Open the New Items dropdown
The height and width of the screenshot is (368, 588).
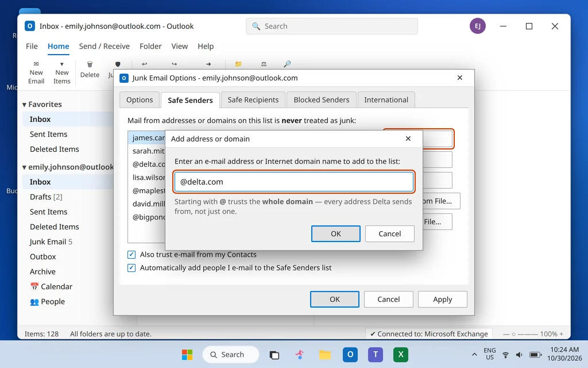[x=62, y=73]
